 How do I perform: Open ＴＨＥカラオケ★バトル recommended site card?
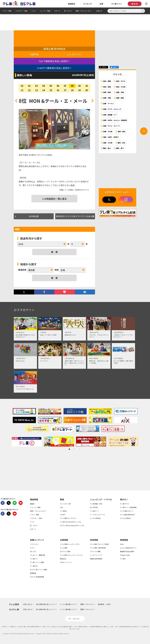click(x=25, y=382)
